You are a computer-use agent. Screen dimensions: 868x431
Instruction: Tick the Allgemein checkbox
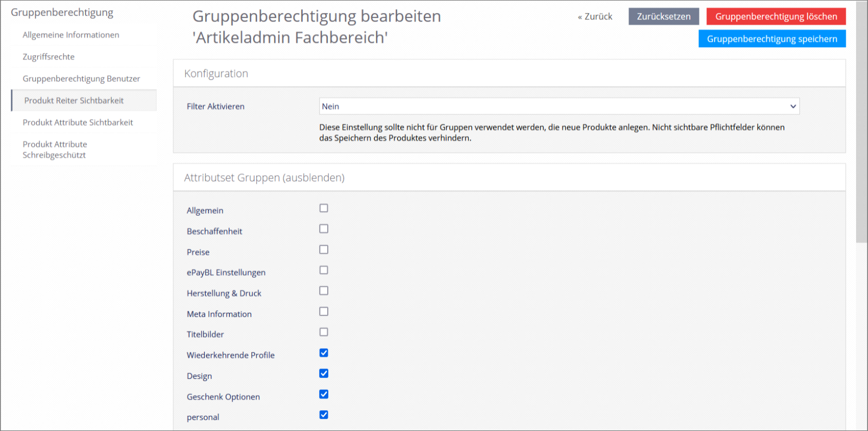[323, 208]
